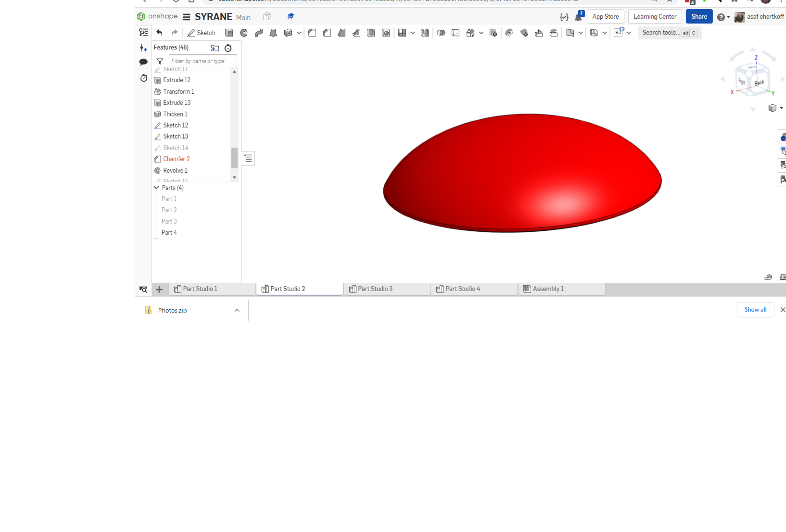
Task: Open asaf chertkoff user account menu
Action: pyautogui.click(x=760, y=17)
